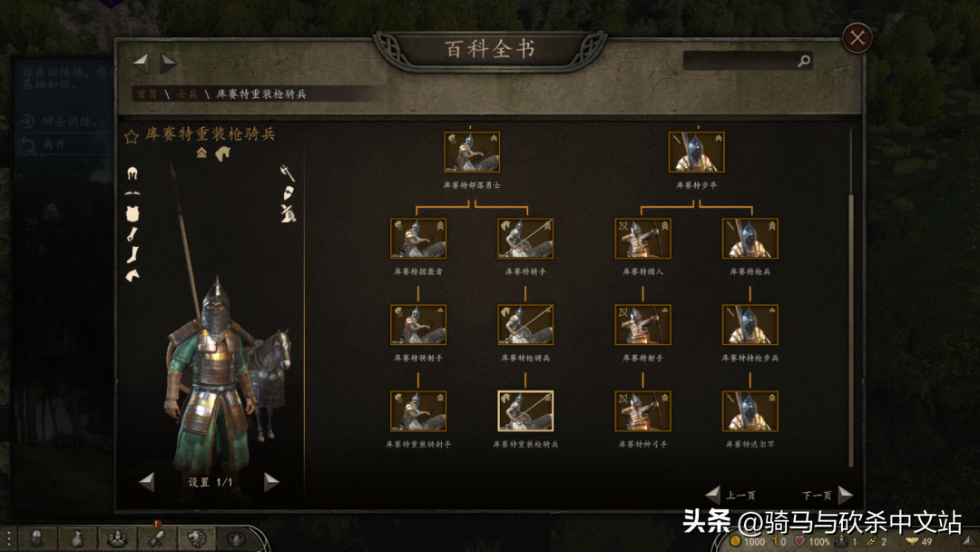
Task: Click the helmet equipment slot icon
Action: click(x=132, y=173)
